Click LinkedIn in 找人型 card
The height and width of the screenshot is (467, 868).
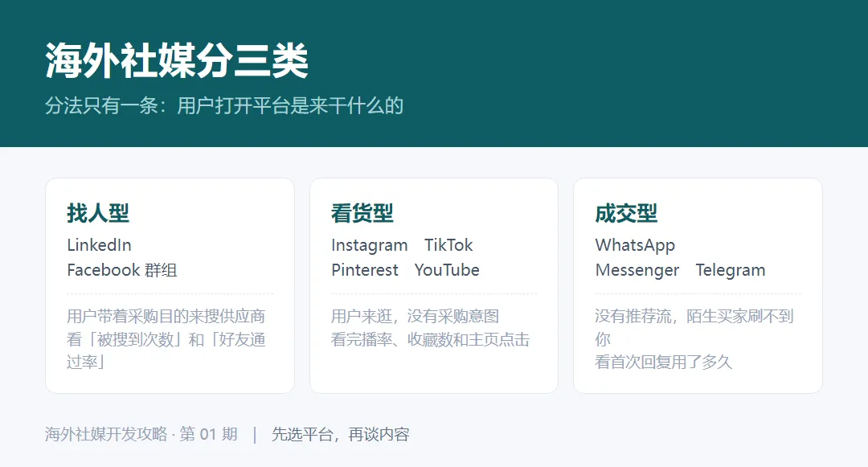[x=99, y=244]
